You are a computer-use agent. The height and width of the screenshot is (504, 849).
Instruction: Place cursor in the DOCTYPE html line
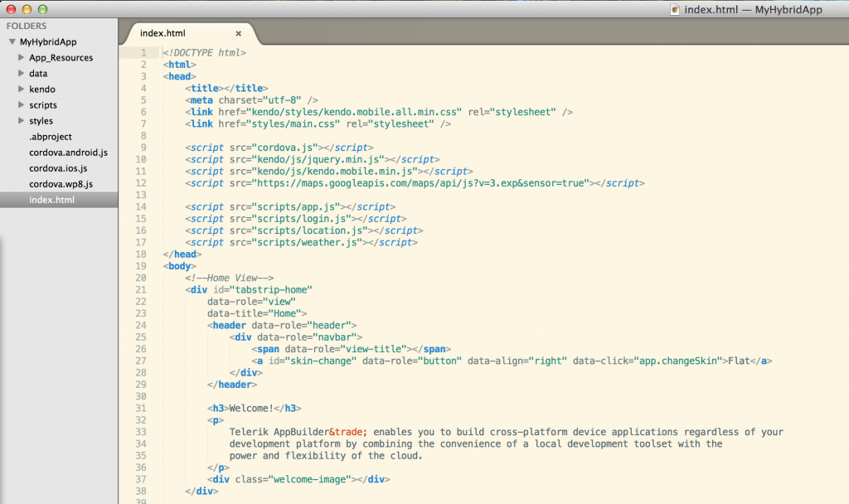pyautogui.click(x=204, y=52)
